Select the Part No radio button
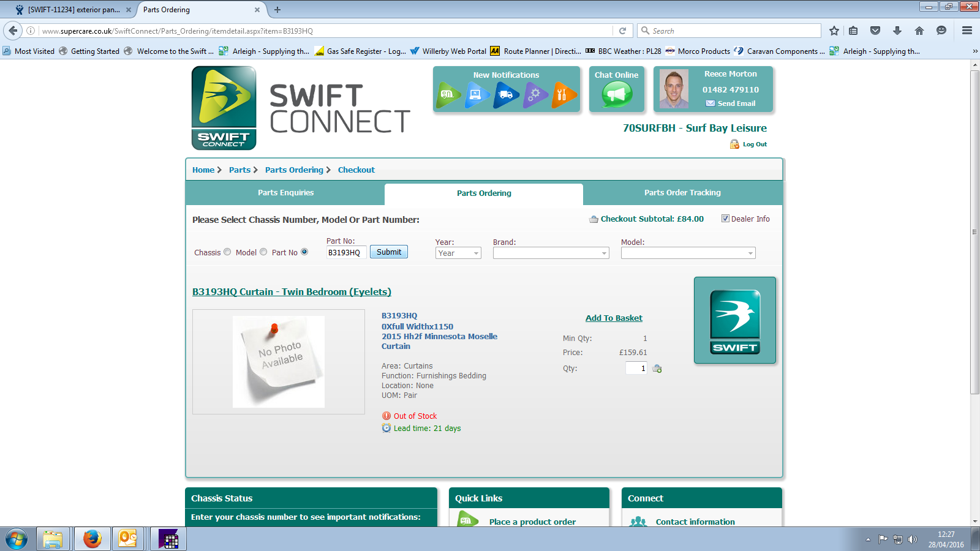The width and height of the screenshot is (980, 551). (304, 252)
